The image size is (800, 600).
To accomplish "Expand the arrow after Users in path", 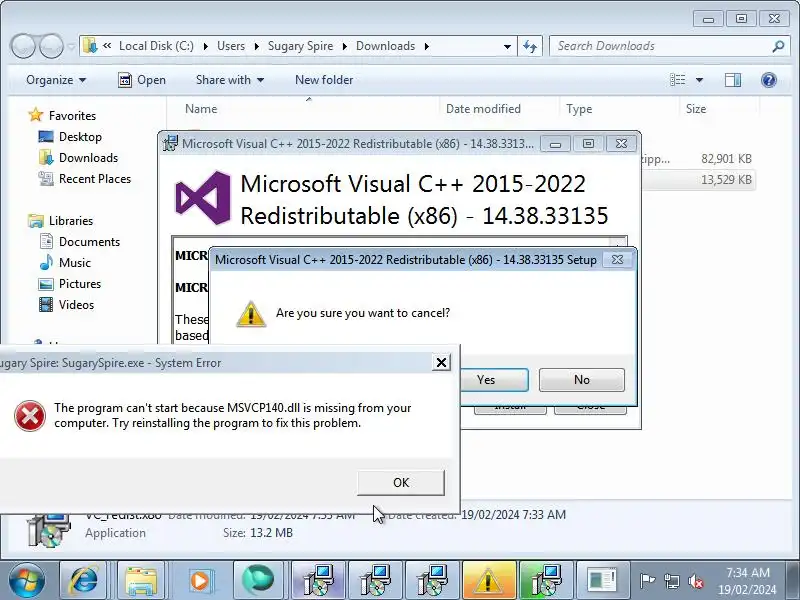I will [x=257, y=46].
